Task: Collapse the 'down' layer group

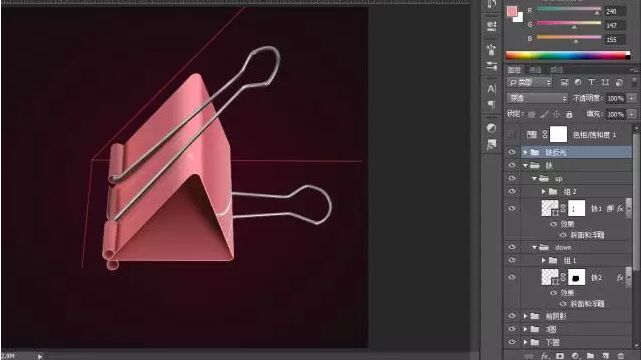Action: pyautogui.click(x=534, y=247)
